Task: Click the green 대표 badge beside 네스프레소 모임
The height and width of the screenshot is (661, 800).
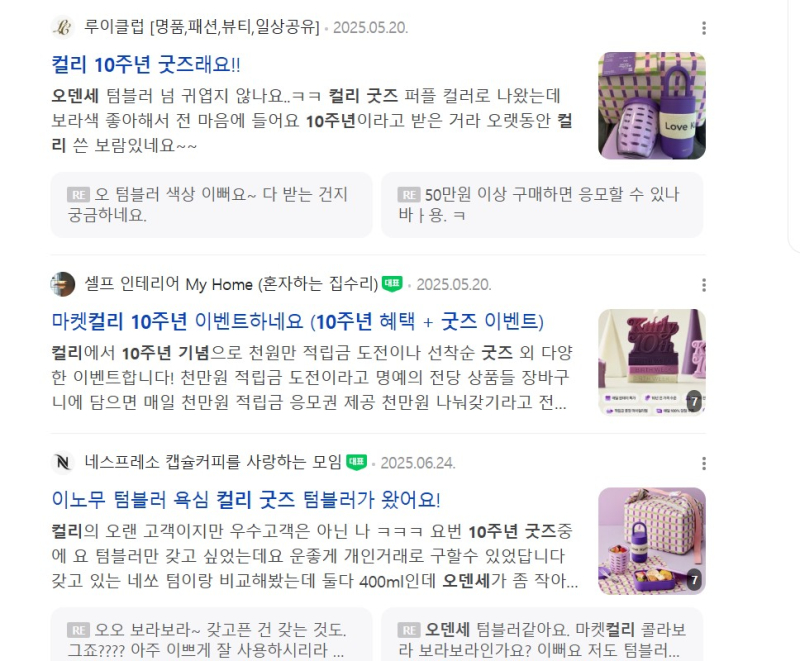Action: (x=356, y=462)
